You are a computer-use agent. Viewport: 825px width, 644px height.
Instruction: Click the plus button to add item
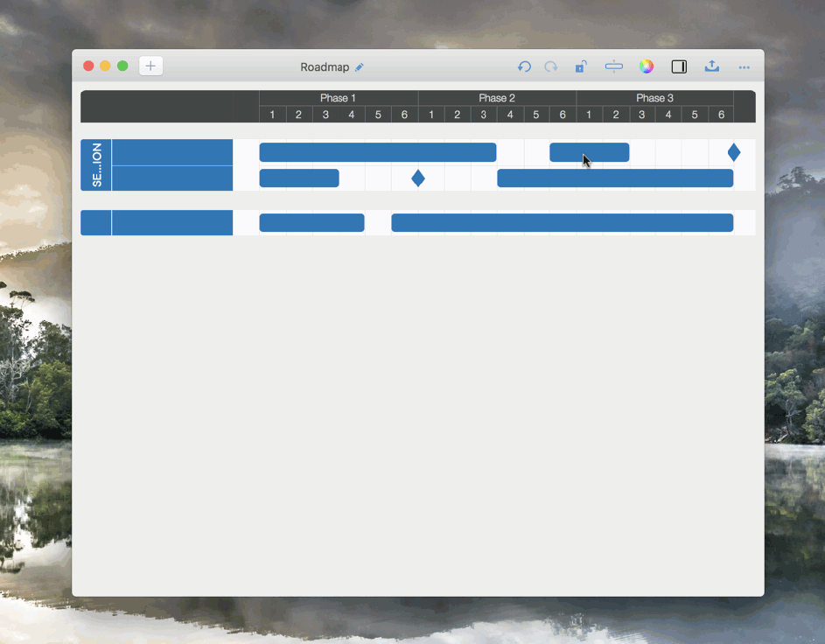(x=150, y=66)
